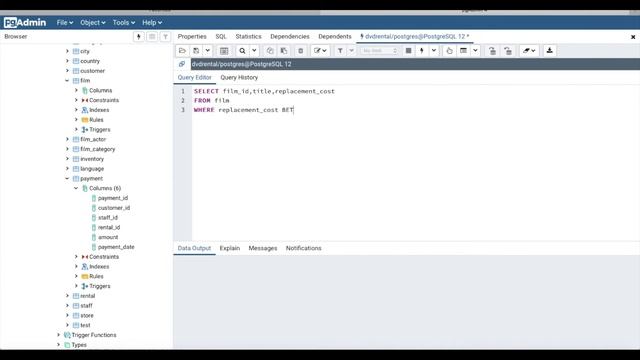The width and height of the screenshot is (640, 360).
Task: Select the dvdrental/postgres@PostgreSQL 12 query tab
Action: (415, 36)
